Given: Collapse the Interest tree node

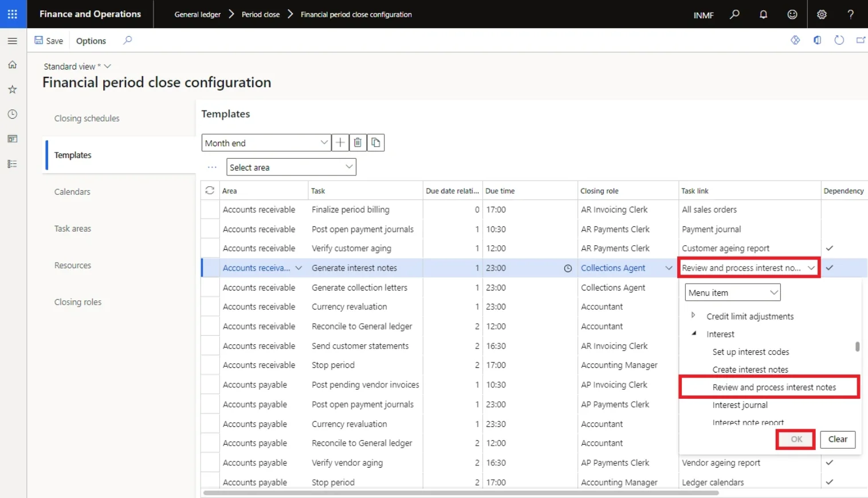Looking at the screenshot, I should click(x=694, y=334).
